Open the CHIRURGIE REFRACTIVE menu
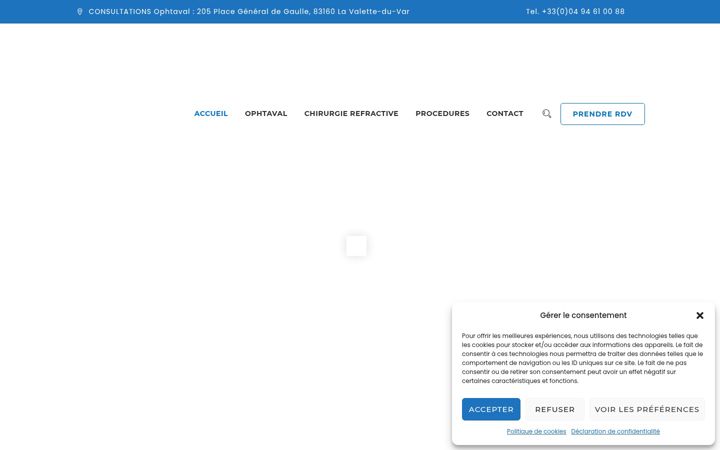720x450 pixels. [x=351, y=113]
